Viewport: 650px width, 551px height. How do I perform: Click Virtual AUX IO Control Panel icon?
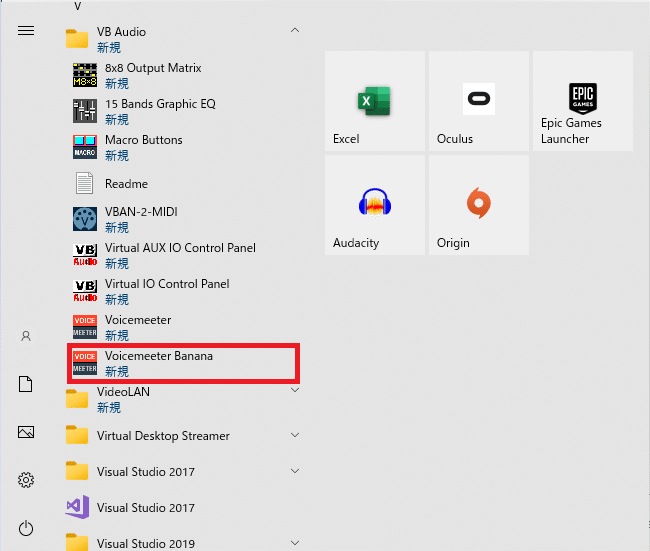point(85,255)
